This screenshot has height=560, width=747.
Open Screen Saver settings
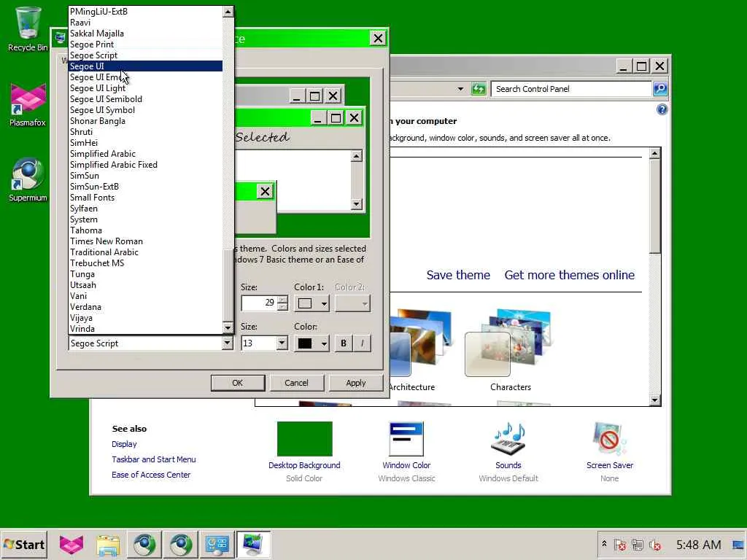(610, 452)
